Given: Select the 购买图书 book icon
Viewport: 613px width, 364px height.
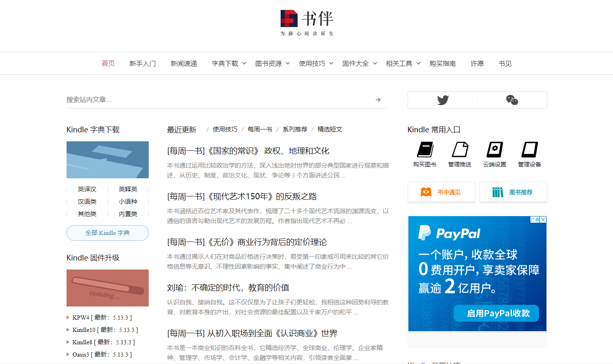Looking at the screenshot, I should pyautogui.click(x=424, y=149).
